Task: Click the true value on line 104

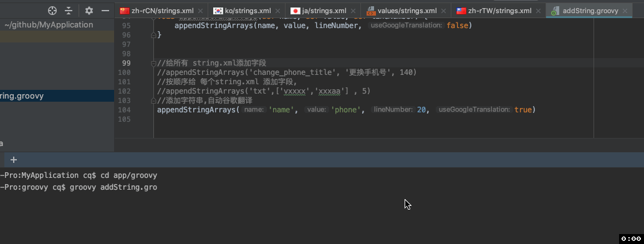Action: coord(523,110)
